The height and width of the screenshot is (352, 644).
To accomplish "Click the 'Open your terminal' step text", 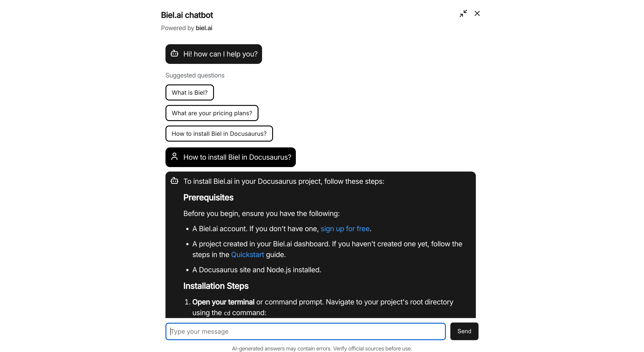I will (223, 302).
